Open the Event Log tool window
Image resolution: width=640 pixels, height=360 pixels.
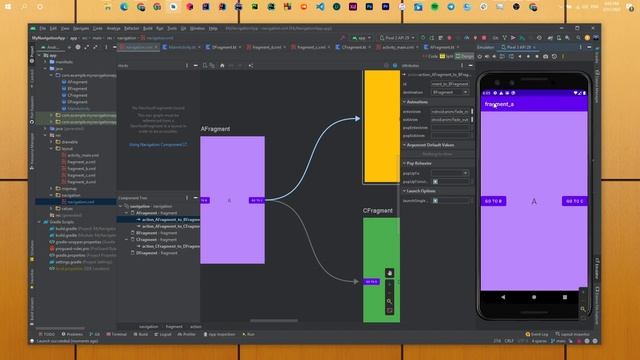(537, 334)
